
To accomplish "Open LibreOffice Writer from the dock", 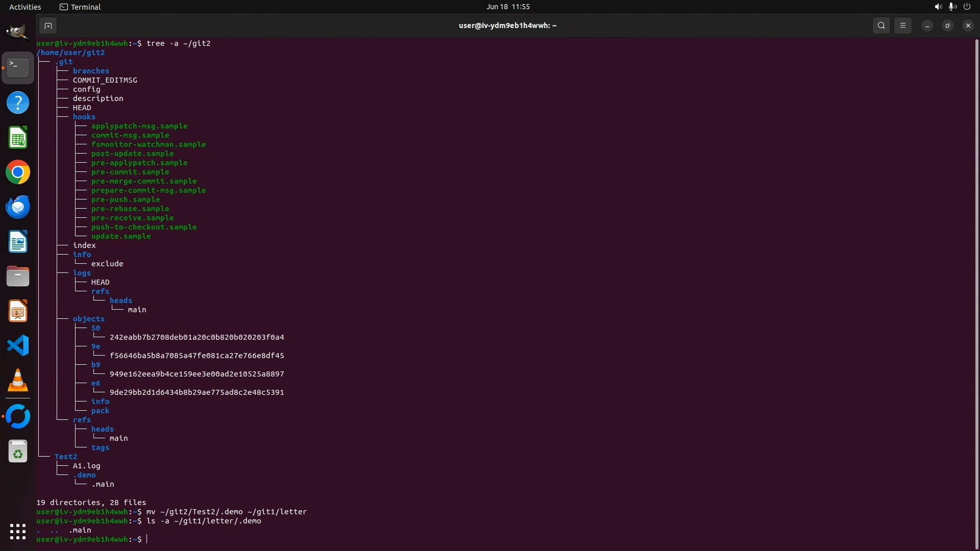I will (18, 242).
